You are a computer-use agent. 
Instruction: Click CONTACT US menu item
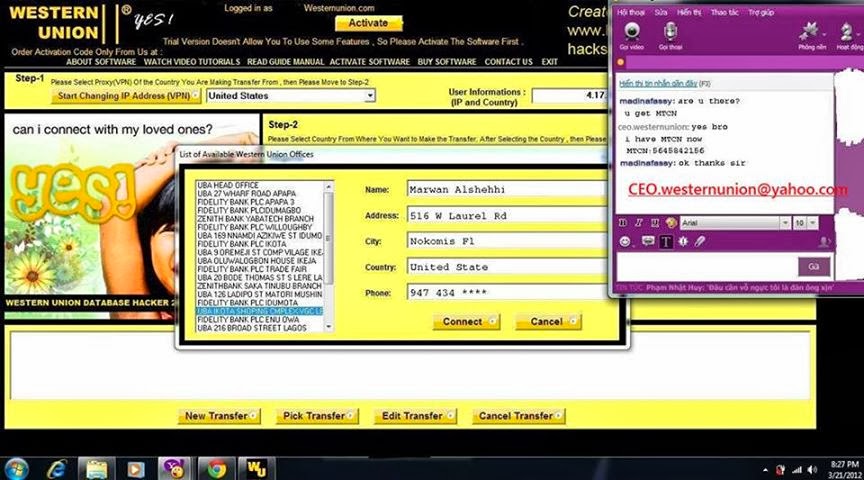509,62
